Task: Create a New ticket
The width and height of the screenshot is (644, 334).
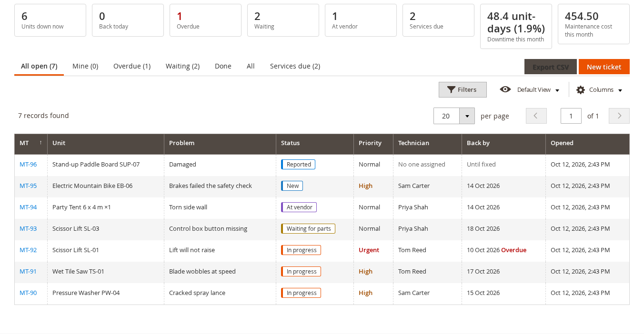Action: 604,67
